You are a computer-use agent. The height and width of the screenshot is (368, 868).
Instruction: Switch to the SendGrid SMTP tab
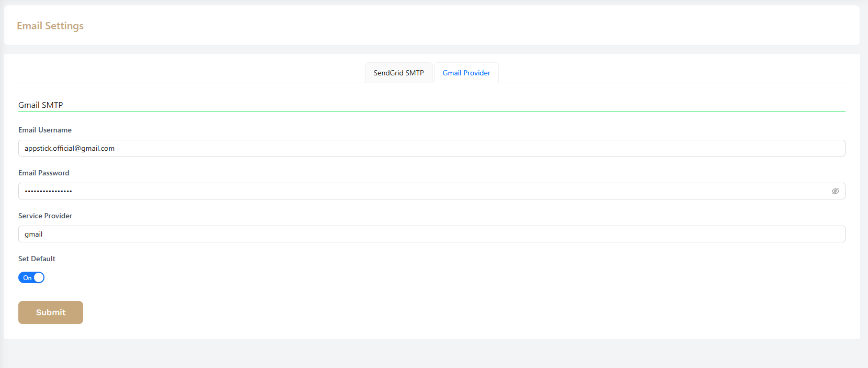coord(398,73)
